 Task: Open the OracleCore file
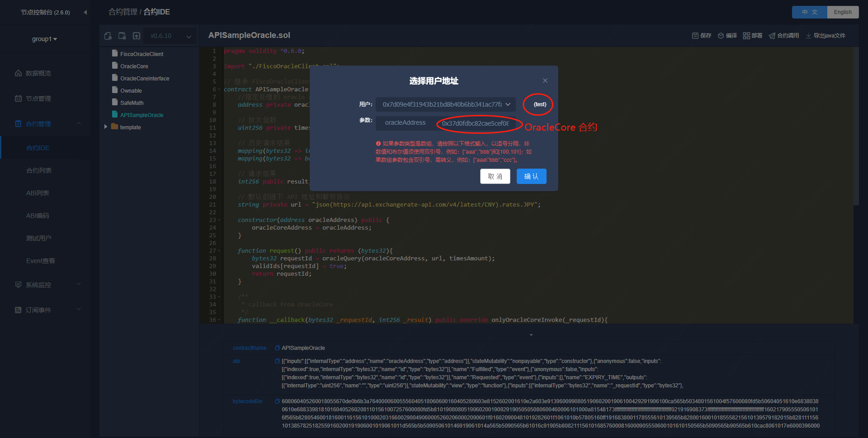134,66
